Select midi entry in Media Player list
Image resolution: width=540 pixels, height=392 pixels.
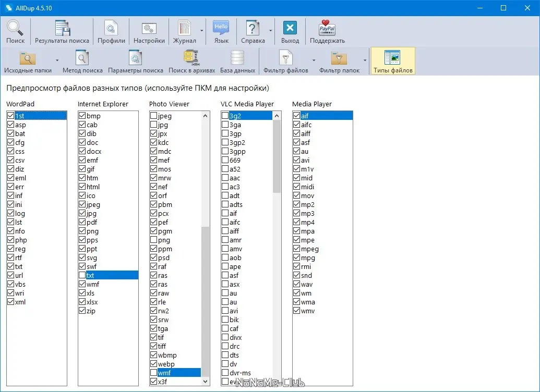pos(307,187)
